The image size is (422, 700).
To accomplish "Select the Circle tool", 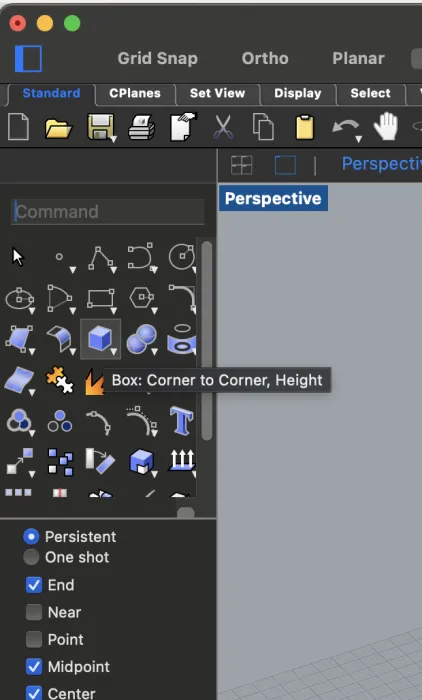I will pos(181,257).
